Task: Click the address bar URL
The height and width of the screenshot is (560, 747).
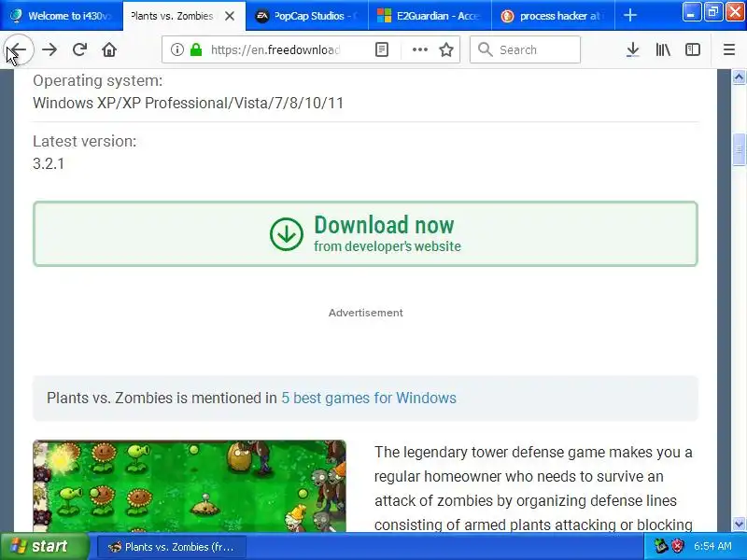Action: point(275,49)
